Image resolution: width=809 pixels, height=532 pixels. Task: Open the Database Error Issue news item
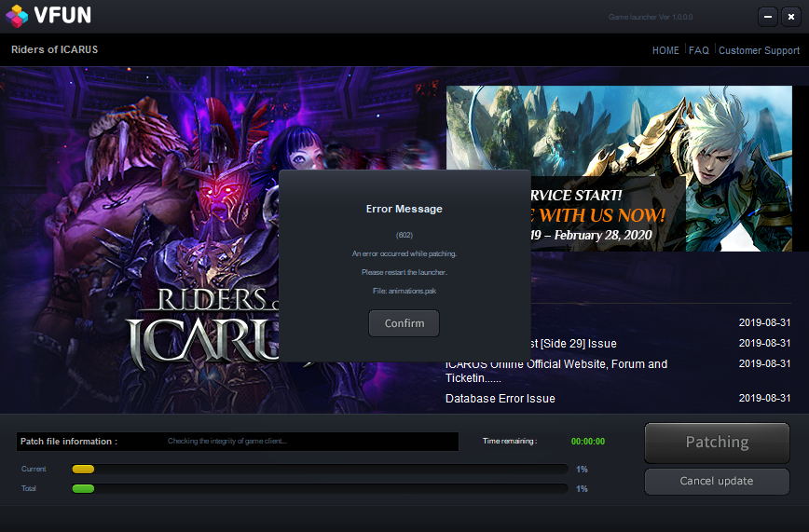[500, 399]
